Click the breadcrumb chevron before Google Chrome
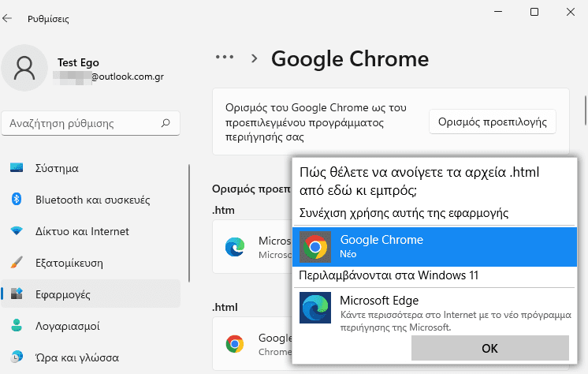 click(255, 58)
